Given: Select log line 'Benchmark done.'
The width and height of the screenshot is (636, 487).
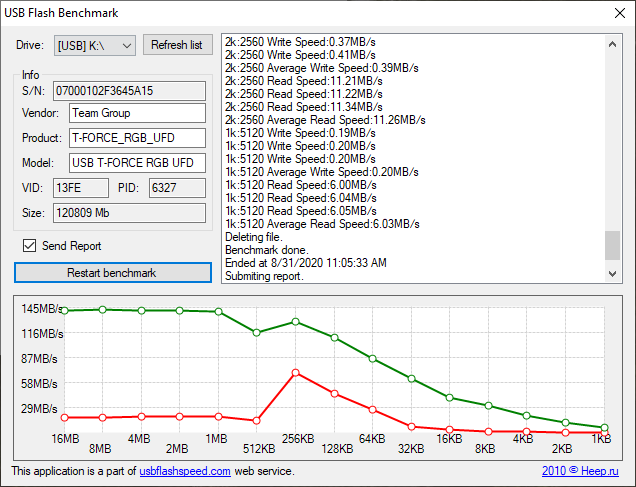Looking at the screenshot, I should (266, 250).
